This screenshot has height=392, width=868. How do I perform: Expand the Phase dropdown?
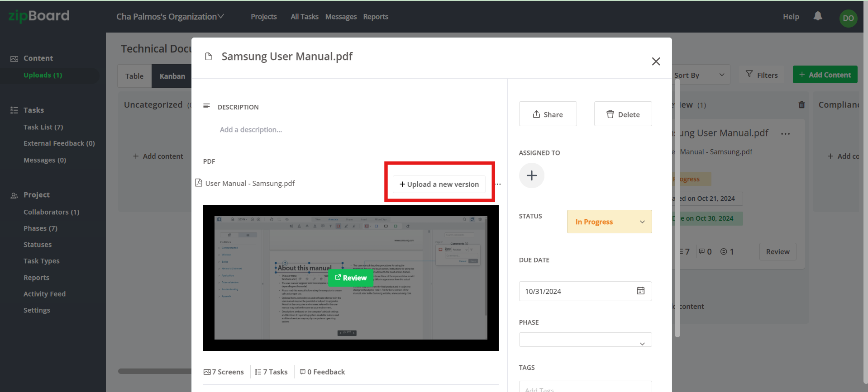585,340
